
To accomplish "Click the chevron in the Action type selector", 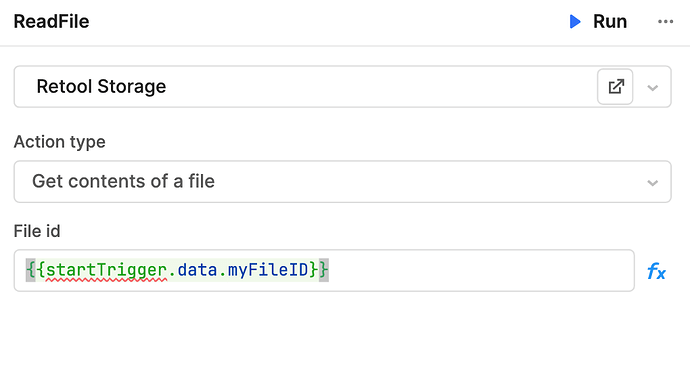I will (653, 183).
